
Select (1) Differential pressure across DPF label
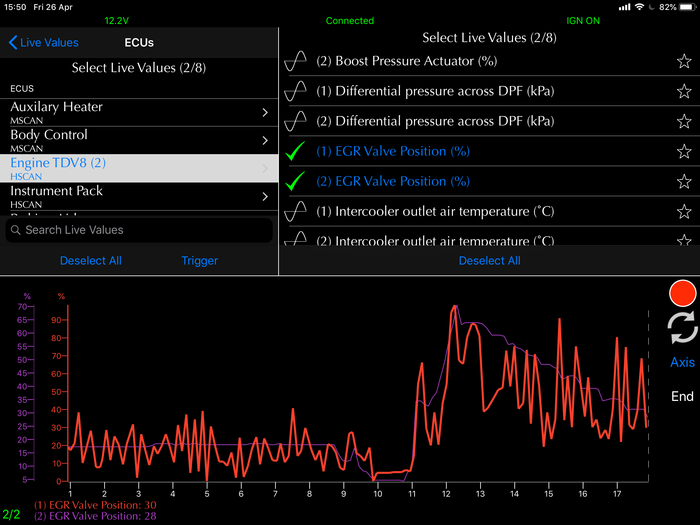[x=435, y=91]
